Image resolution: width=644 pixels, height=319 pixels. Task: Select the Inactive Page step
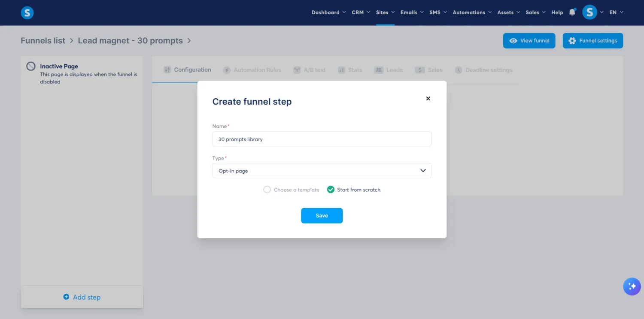tap(82, 74)
